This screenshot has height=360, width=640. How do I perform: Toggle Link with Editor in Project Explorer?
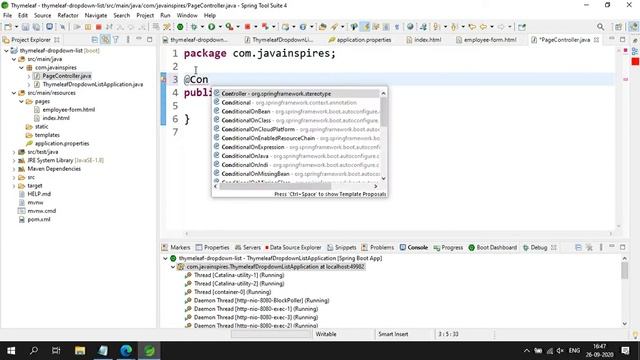point(105,40)
